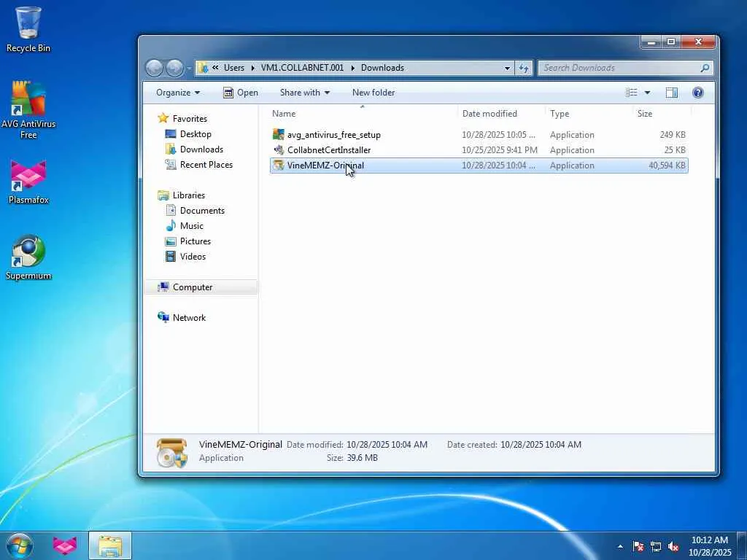Click VM1.COLLABNET.001 in the address breadcrumb
Screen dimensions: 747x560
point(302,68)
